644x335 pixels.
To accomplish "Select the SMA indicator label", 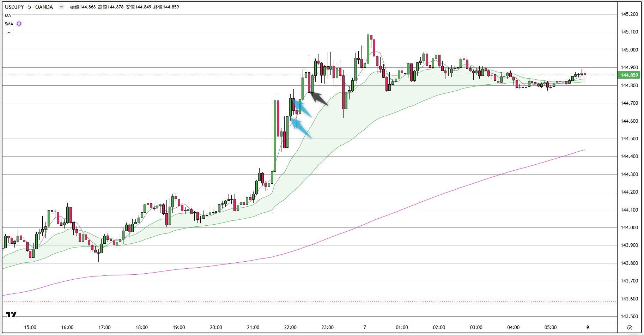I will pos(9,24).
